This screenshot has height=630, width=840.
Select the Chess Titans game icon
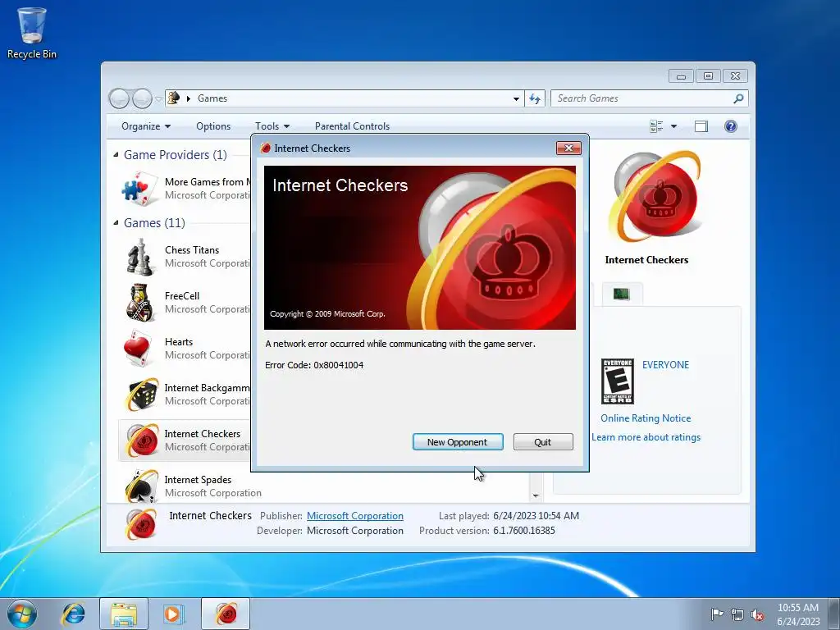tap(139, 257)
